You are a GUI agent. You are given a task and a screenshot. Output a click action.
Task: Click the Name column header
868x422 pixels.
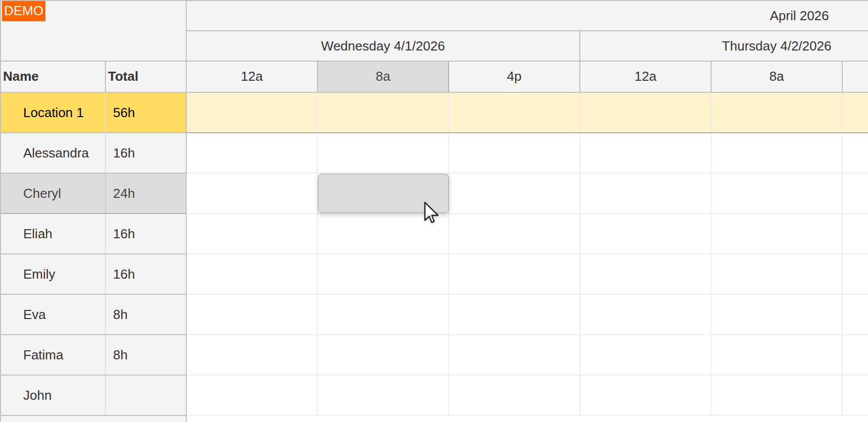[x=21, y=76]
